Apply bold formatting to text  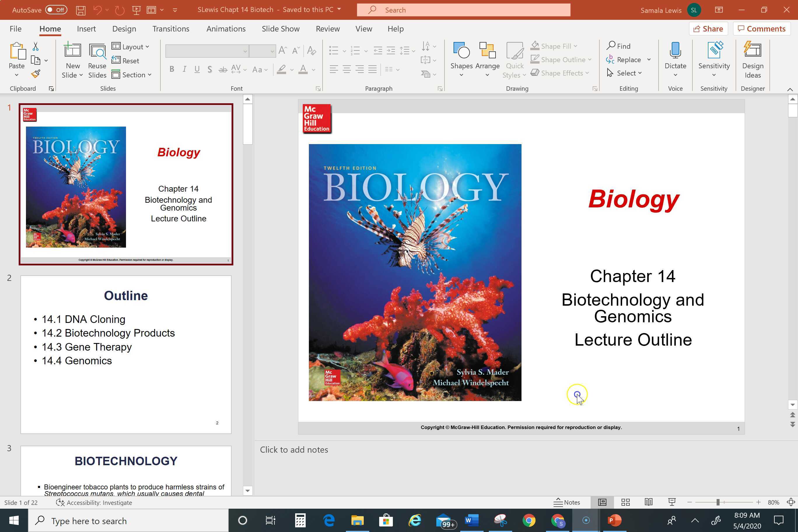click(172, 69)
